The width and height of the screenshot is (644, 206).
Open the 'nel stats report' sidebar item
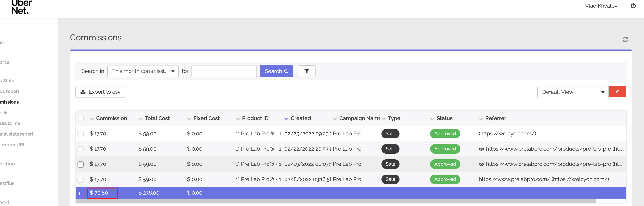point(17,134)
